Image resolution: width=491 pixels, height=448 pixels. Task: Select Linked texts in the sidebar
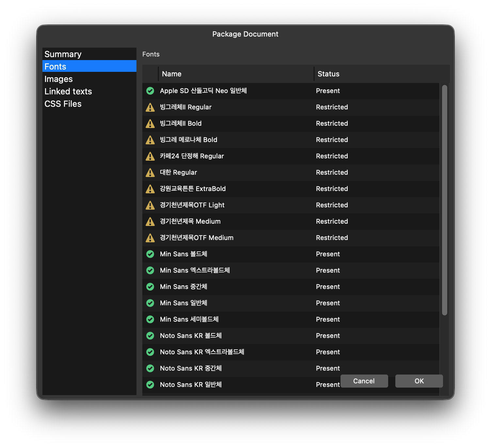(x=68, y=91)
